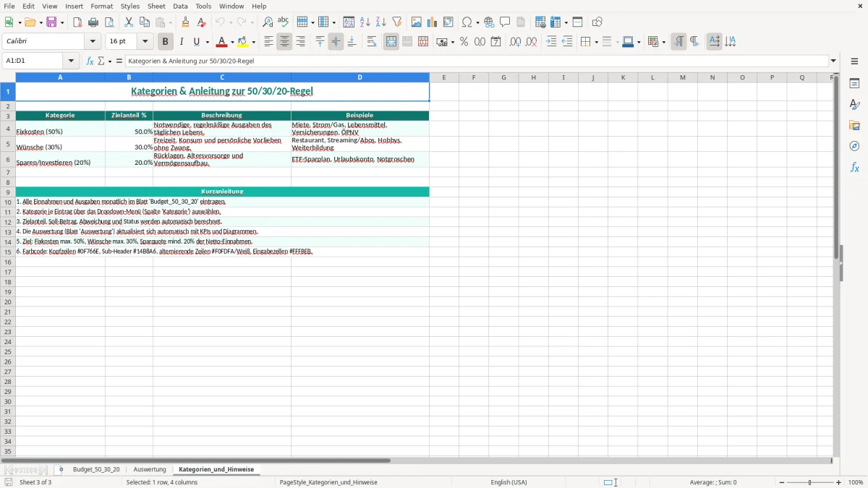The image size is (868, 488).
Task: Export directly as PDF
Action: click(x=77, y=22)
